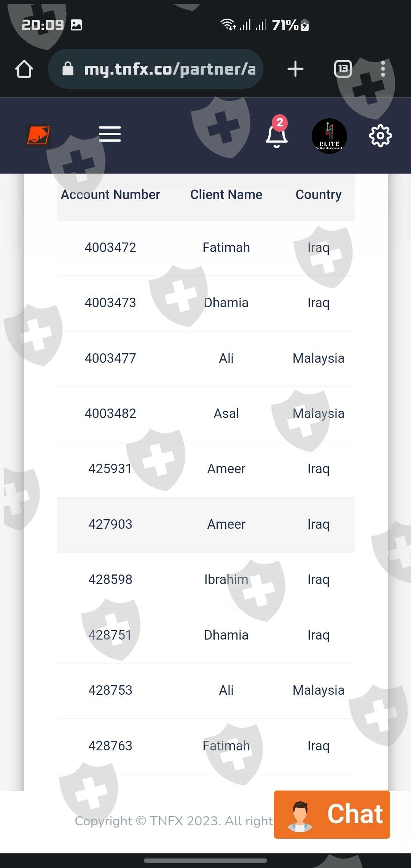The image size is (411, 868).
Task: Open the tab switcher showing 13 tabs
Action: click(343, 69)
